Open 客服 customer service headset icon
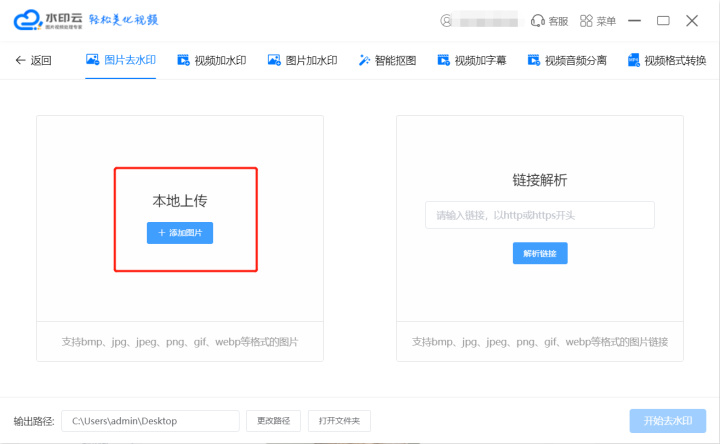 (537, 20)
